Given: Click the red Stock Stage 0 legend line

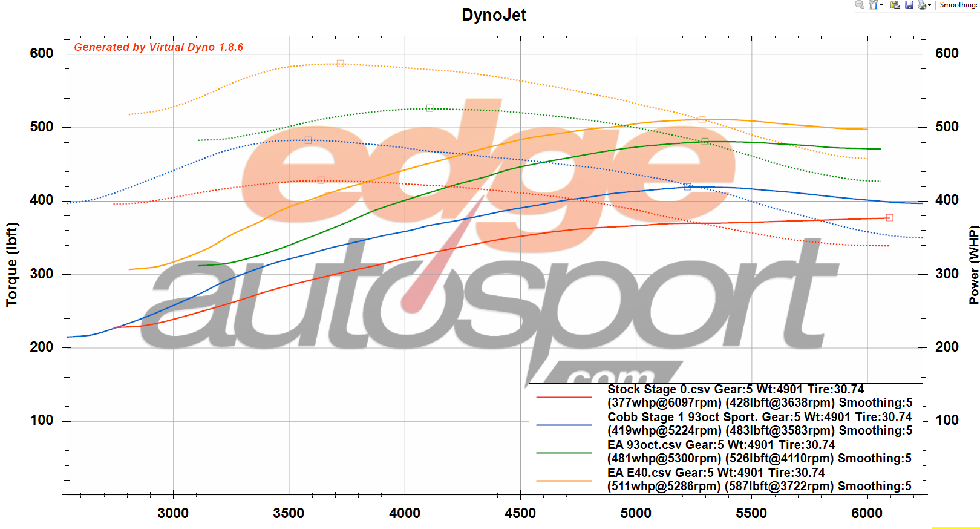Looking at the screenshot, I should pos(564,397).
